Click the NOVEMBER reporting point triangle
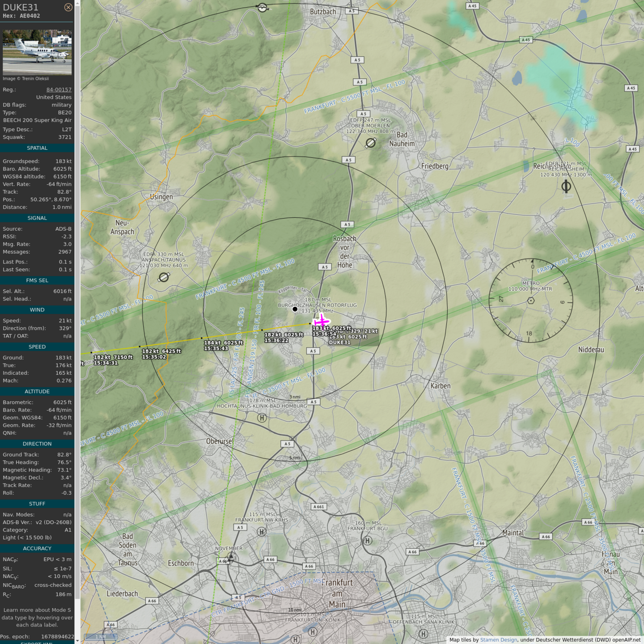 tap(230, 557)
